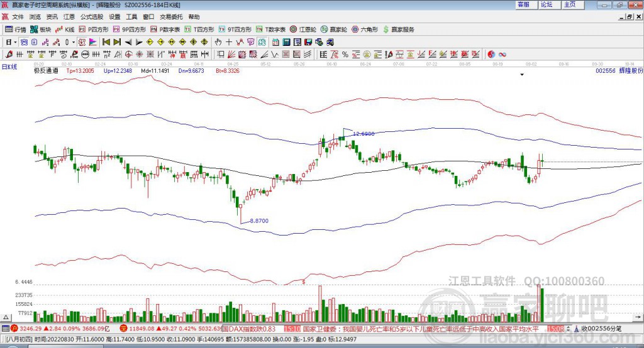This screenshot has height=348, width=644.
Task: Open the T四方形 time square
Action: pos(199,30)
